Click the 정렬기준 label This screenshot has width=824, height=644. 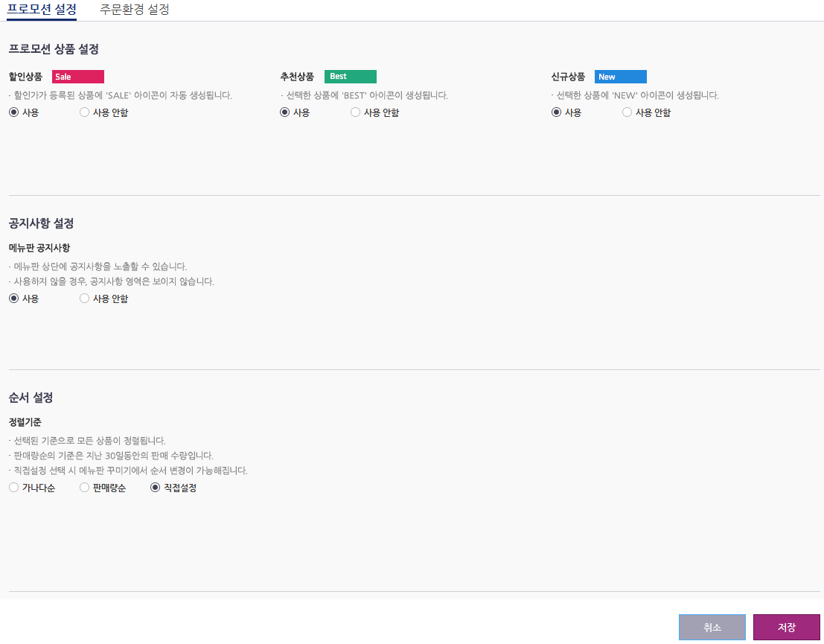(x=25, y=422)
